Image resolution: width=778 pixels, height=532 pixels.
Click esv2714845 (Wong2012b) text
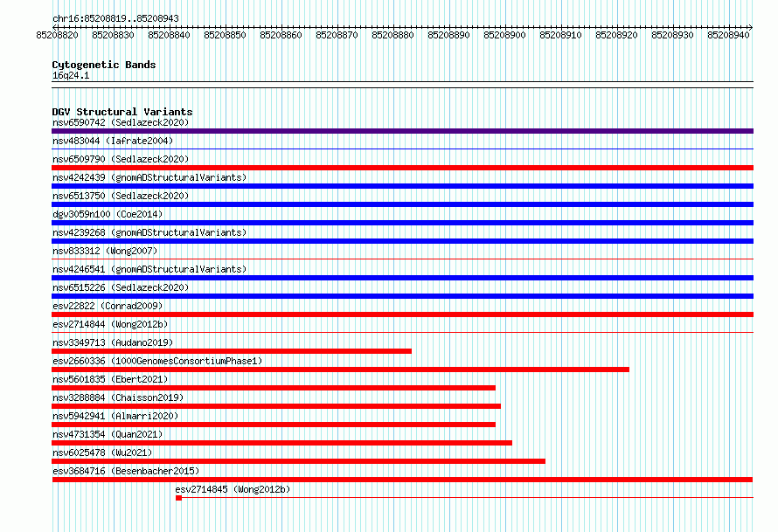tap(233, 489)
